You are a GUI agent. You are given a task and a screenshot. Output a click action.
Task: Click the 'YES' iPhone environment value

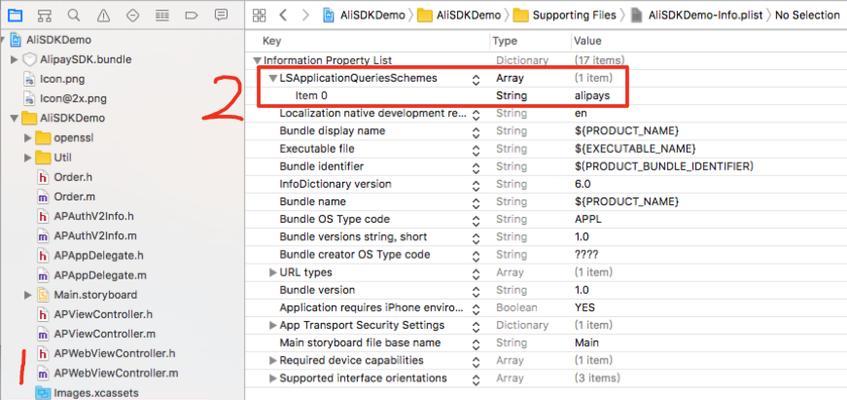coord(585,308)
